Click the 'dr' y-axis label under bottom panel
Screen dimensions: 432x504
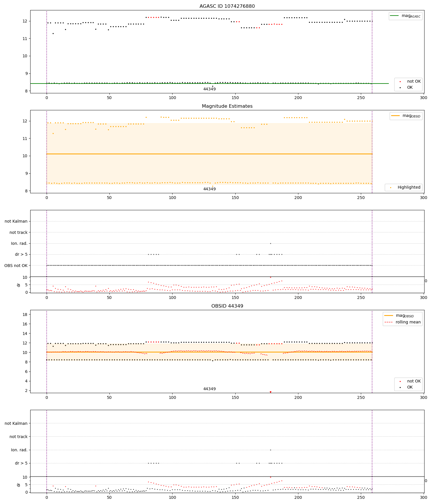pos(19,485)
